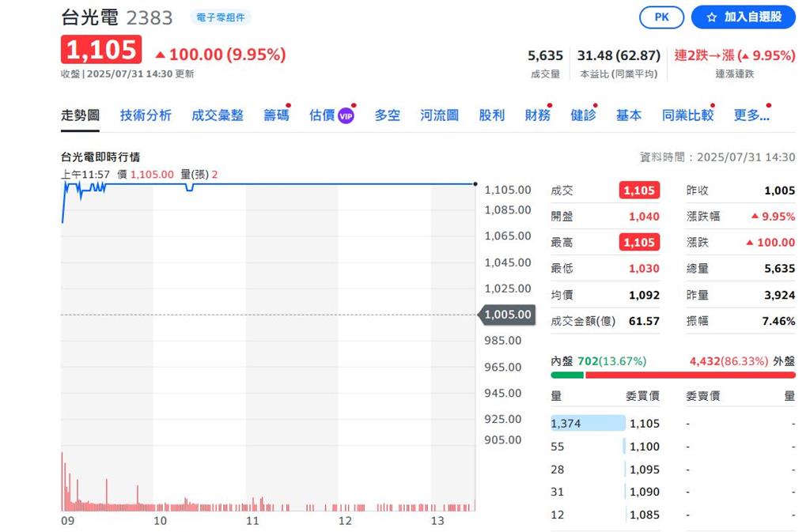Click the 振幅 7.46% value
The width and height of the screenshot is (810, 532).
pyautogui.click(x=778, y=321)
